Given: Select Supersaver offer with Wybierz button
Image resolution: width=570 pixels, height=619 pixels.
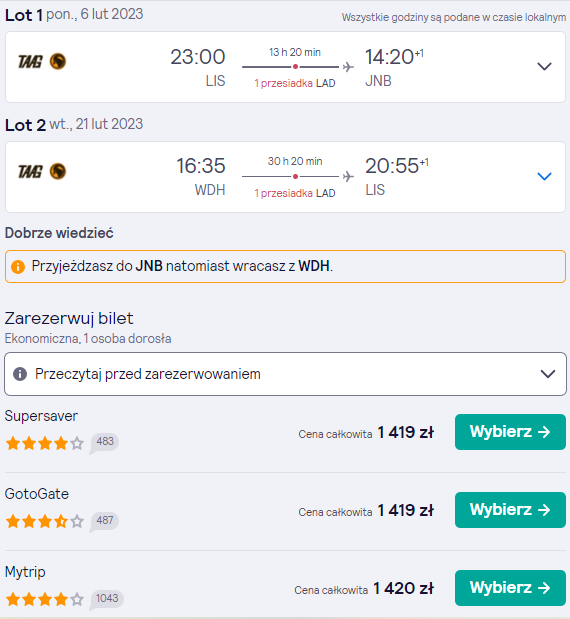Looking at the screenshot, I should [x=510, y=432].
